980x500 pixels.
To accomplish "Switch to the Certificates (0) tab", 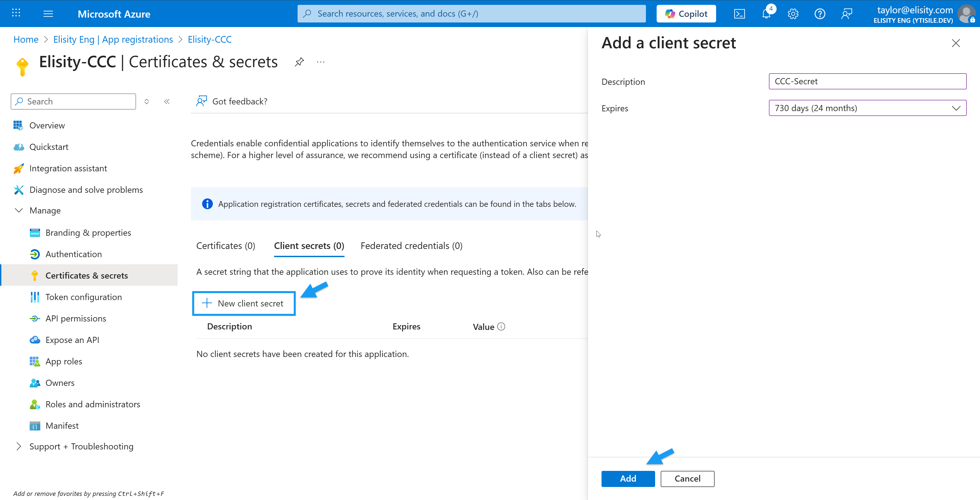I will click(226, 246).
